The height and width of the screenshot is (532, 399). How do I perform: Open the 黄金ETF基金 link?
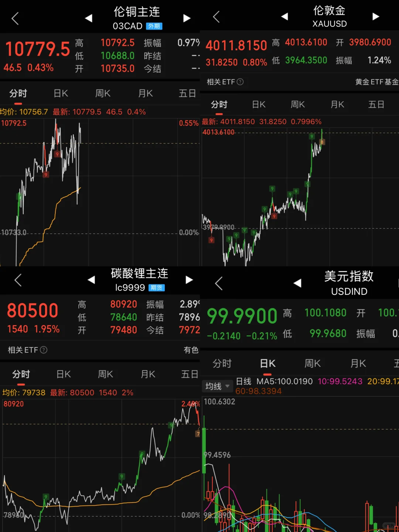pyautogui.click(x=377, y=82)
